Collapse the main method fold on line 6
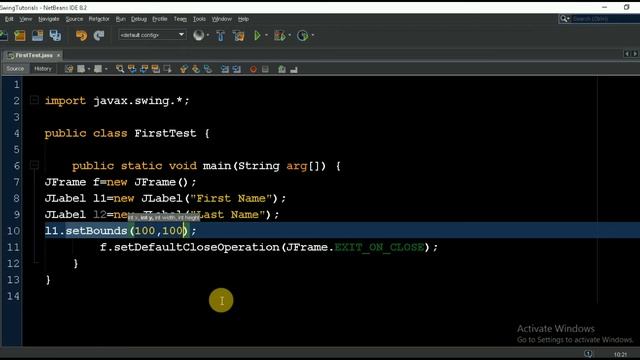 [x=34, y=165]
